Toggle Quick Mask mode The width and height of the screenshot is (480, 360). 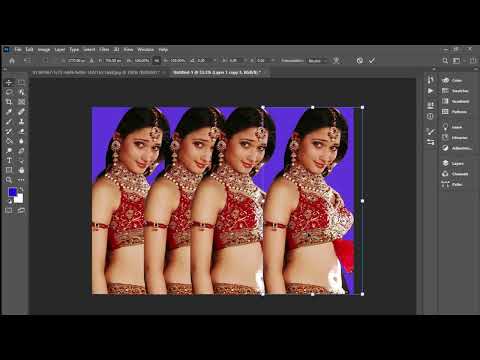[x=9, y=210]
